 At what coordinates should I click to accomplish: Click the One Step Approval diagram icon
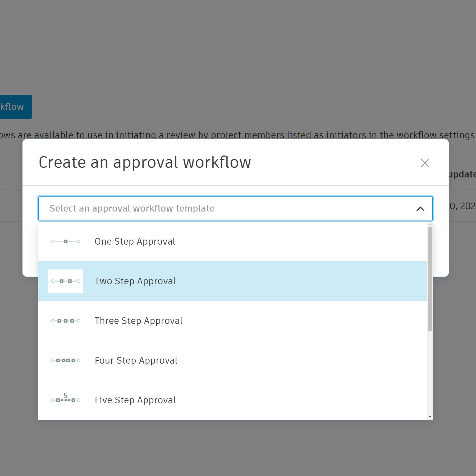[66, 241]
